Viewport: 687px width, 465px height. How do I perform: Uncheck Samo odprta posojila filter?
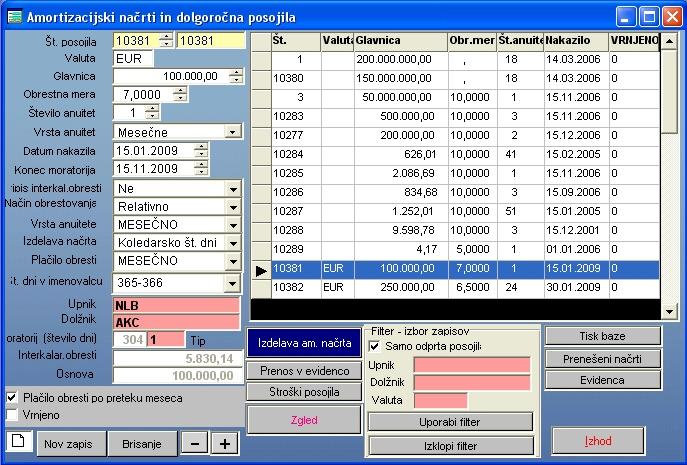(x=375, y=346)
